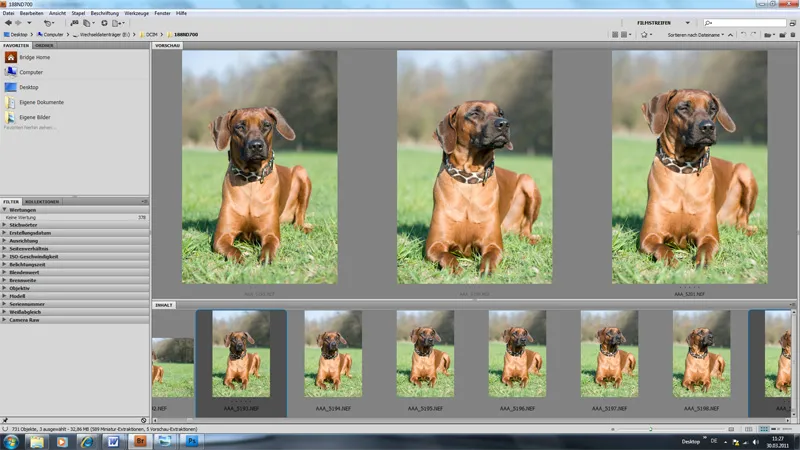Adjust the thumbnail size slider
800x450 pixels.
tap(651, 429)
